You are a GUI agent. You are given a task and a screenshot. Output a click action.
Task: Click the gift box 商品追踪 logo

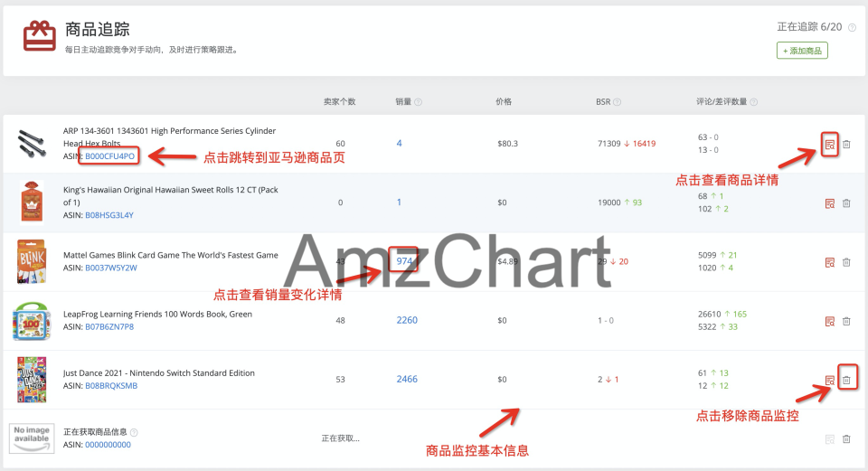(39, 36)
